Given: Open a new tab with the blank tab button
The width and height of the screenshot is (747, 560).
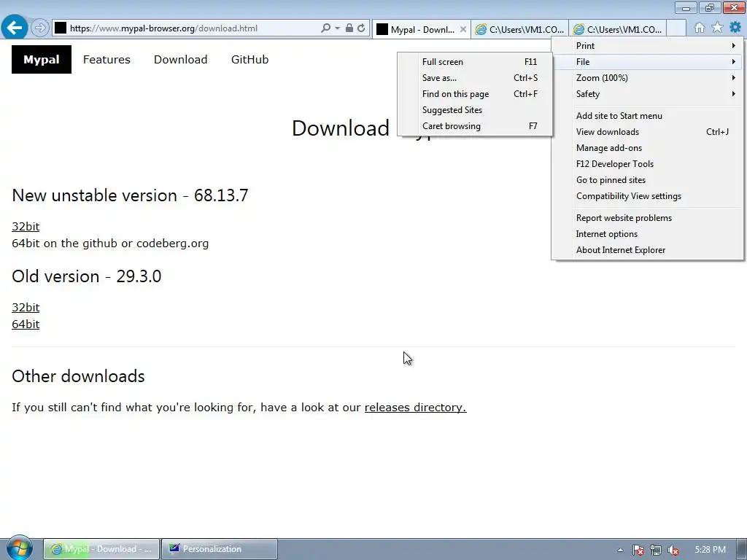Looking at the screenshot, I should pyautogui.click(x=676, y=29).
